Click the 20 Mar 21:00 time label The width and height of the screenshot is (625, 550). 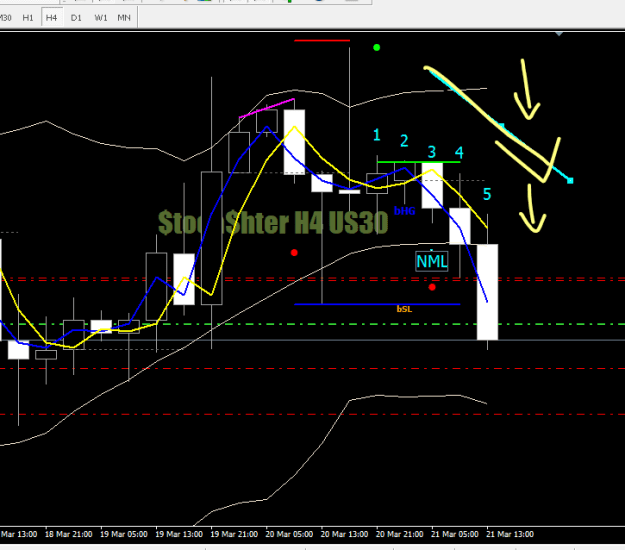pyautogui.click(x=399, y=534)
